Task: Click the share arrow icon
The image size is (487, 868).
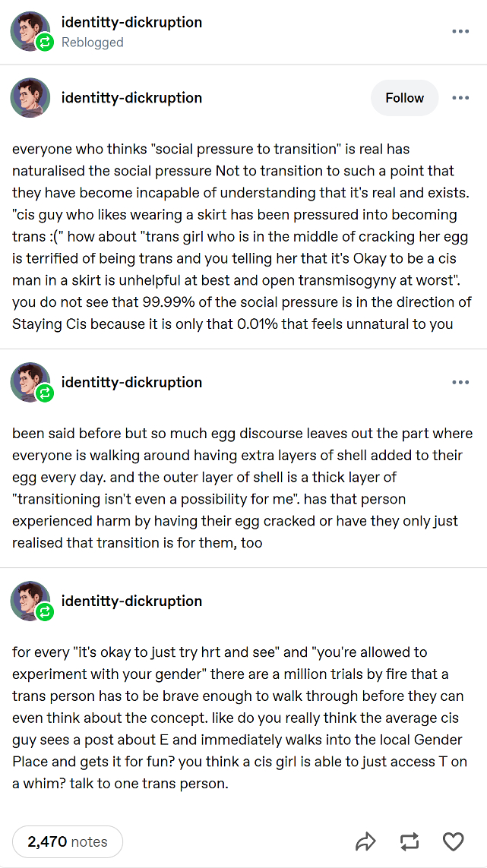Action: [x=365, y=842]
